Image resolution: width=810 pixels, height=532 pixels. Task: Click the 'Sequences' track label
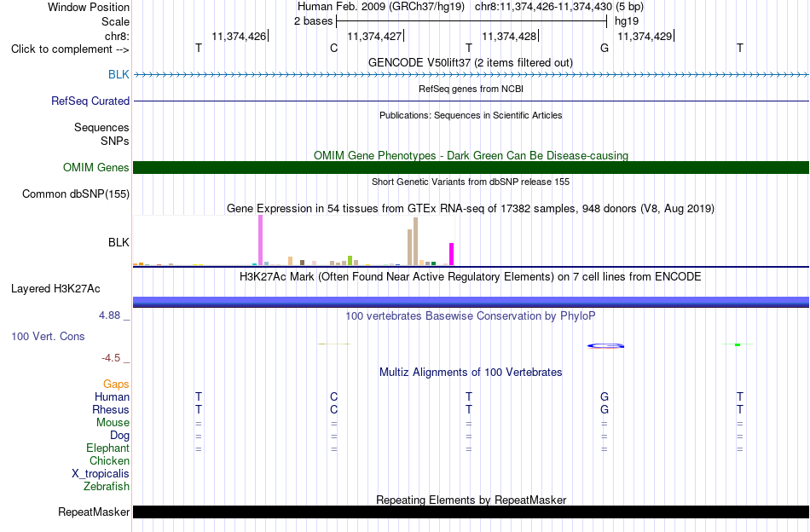[x=101, y=127]
